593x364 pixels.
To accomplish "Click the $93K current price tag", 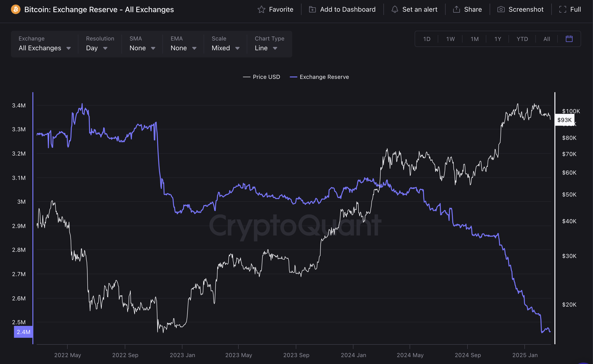I will coord(565,120).
